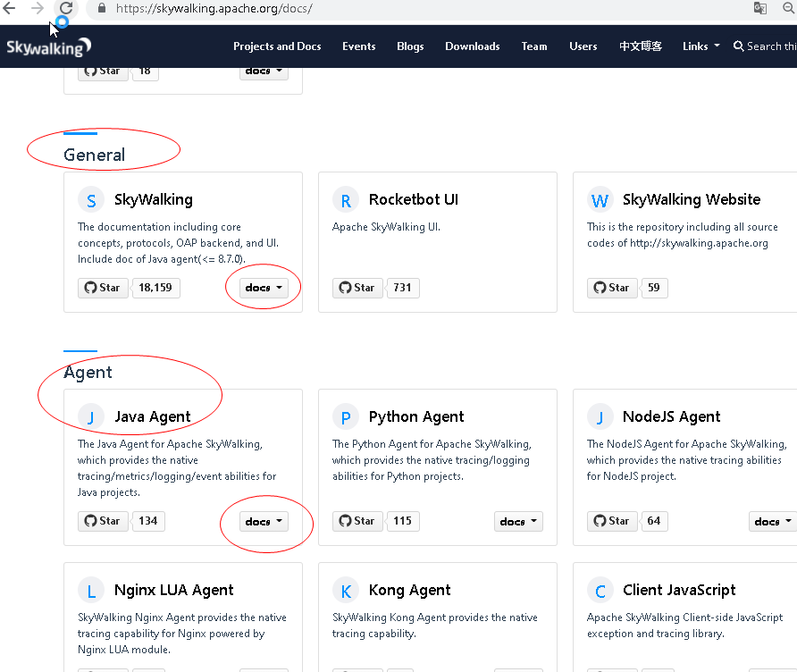Open the search icon in the navigation bar
Viewport: 797px width, 672px height.
(738, 46)
